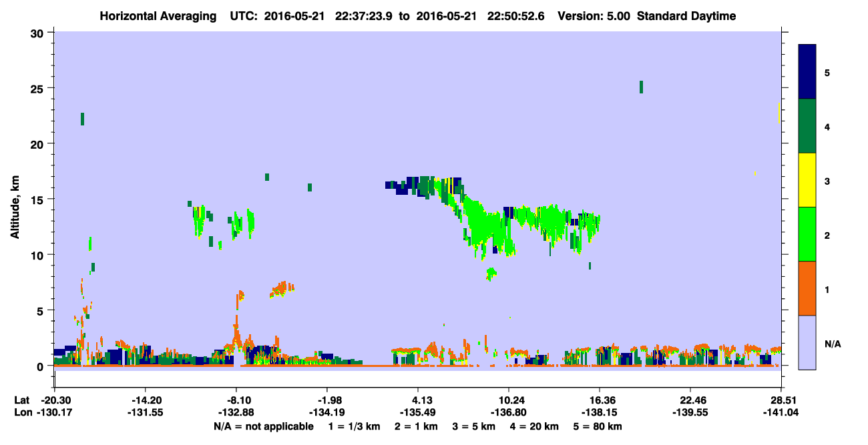Click legend text '2 = 1 km'
Image resolution: width=868 pixels, height=445 pixels.
(x=417, y=426)
